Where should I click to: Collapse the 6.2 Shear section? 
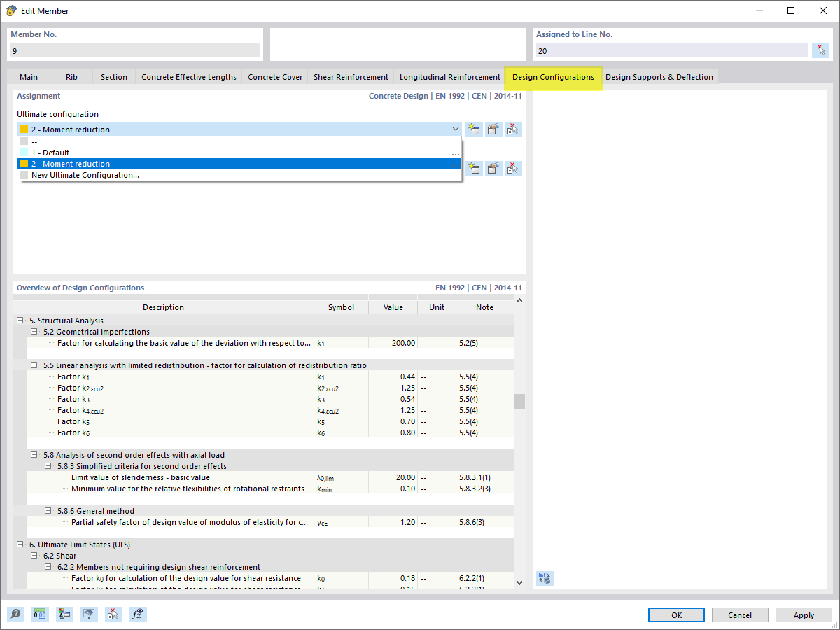pos(34,555)
